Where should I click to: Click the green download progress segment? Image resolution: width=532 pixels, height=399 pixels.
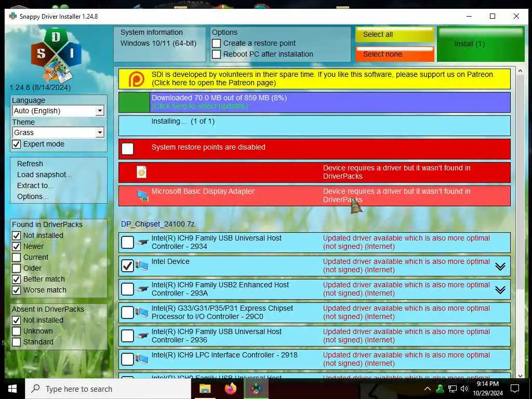tap(134, 102)
